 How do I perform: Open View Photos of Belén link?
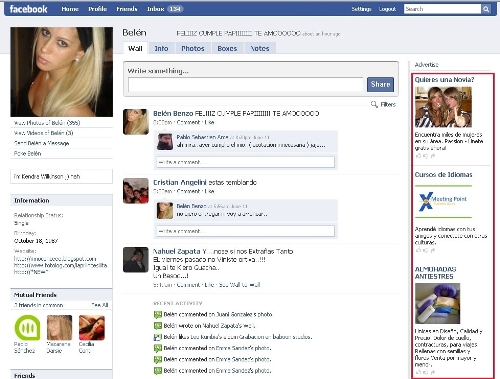47,123
